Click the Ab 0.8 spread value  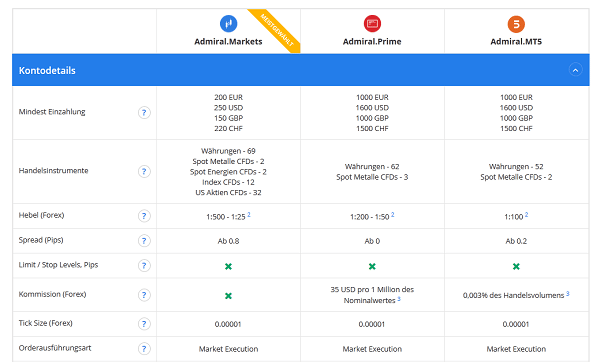(228, 241)
